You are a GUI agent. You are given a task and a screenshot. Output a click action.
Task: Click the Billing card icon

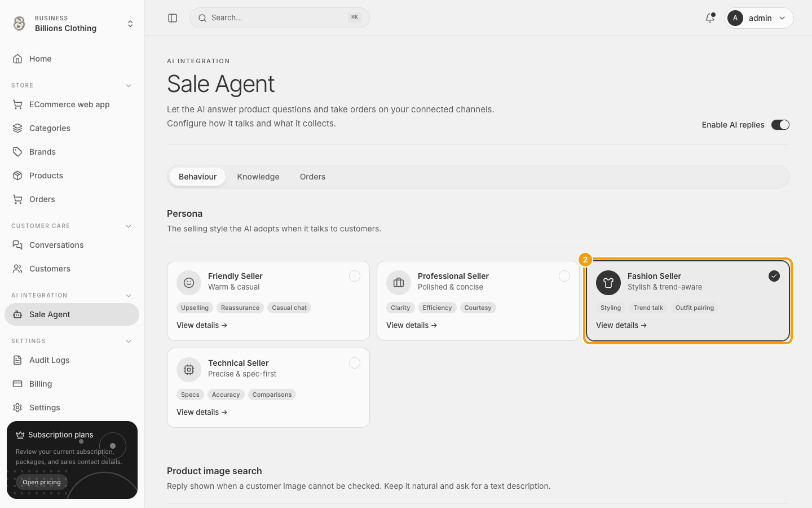(x=17, y=384)
